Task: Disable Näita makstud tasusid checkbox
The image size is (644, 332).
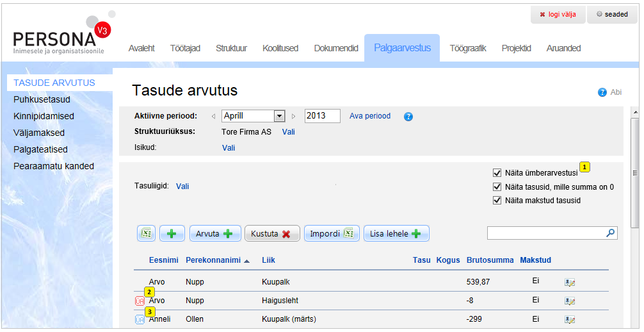Action: tap(497, 201)
